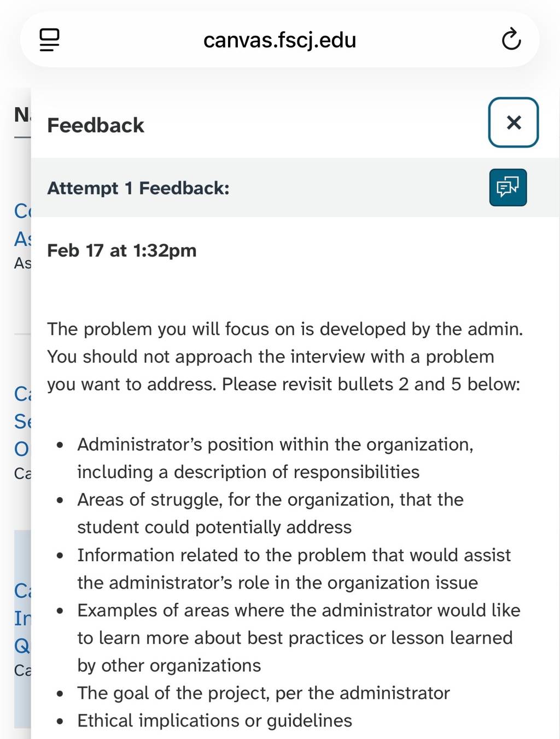
Task: Select the Ethical implications or guidelines bullet
Action: pos(214,721)
